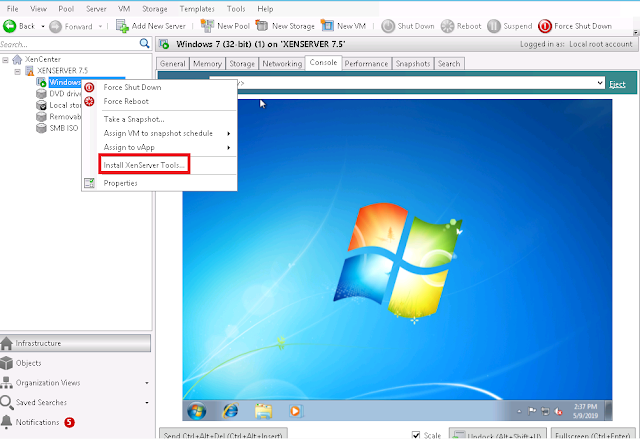Open the Tools menu
The image size is (640, 439).
point(236,9)
